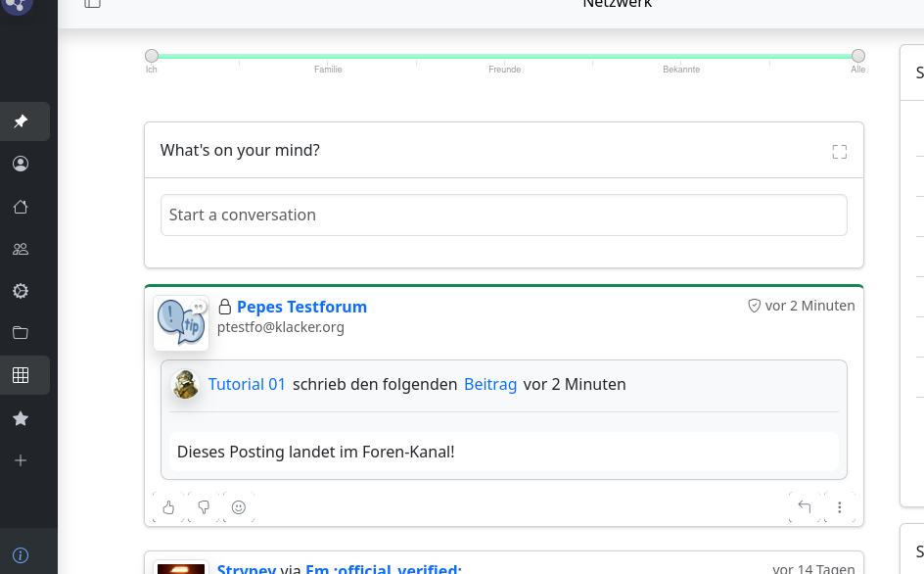Viewport: 924px width, 574px height.
Task: Open Pepes Testforum channel link
Action: (301, 307)
